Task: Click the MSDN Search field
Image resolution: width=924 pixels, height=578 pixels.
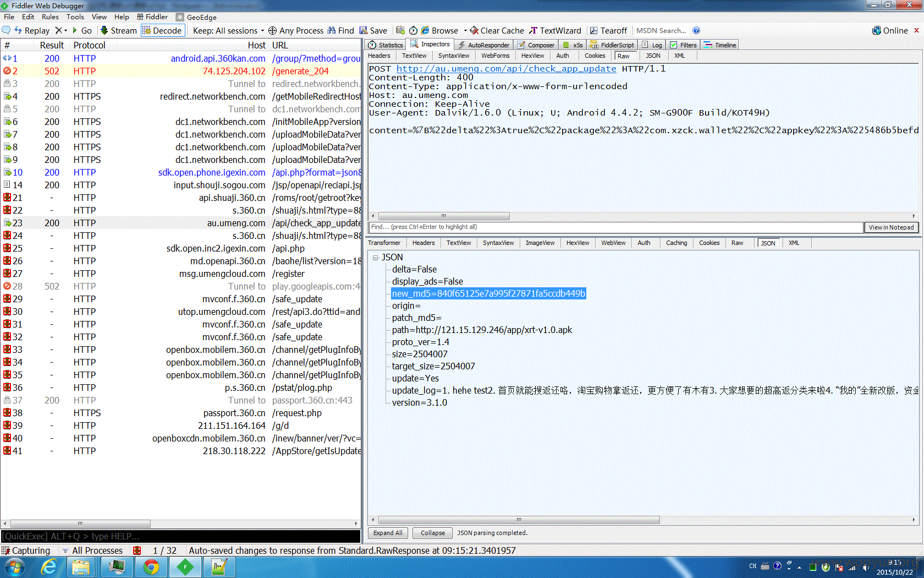Action: pyautogui.click(x=661, y=30)
